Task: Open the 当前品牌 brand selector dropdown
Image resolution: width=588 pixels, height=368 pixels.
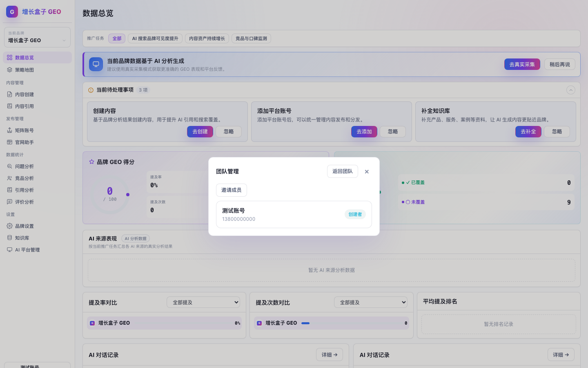Action: [37, 37]
